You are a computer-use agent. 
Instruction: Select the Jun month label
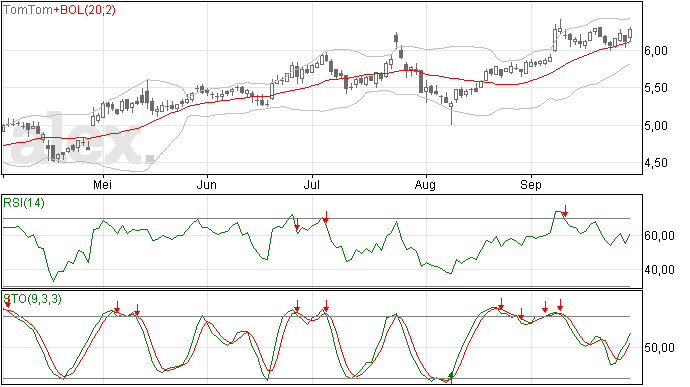coord(206,185)
